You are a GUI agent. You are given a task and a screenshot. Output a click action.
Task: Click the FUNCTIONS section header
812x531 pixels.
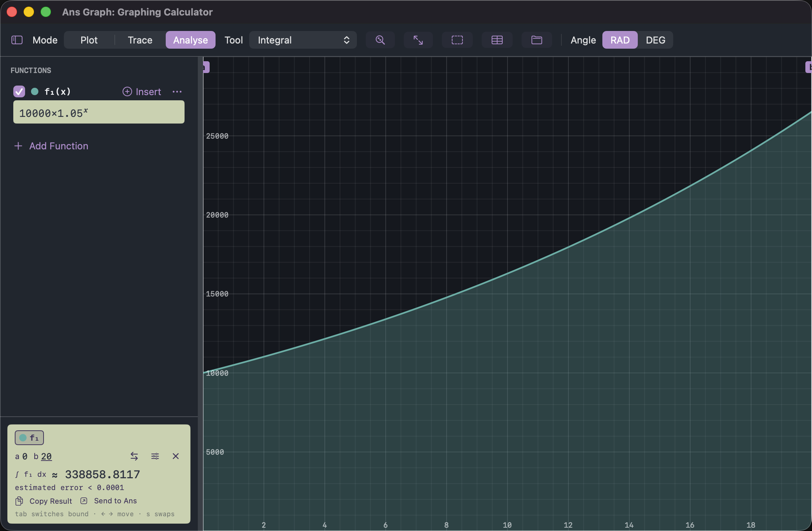31,70
